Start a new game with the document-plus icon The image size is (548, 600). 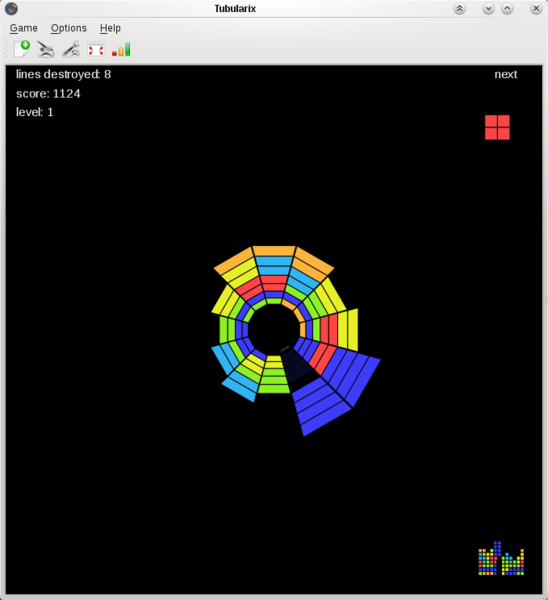(21, 49)
